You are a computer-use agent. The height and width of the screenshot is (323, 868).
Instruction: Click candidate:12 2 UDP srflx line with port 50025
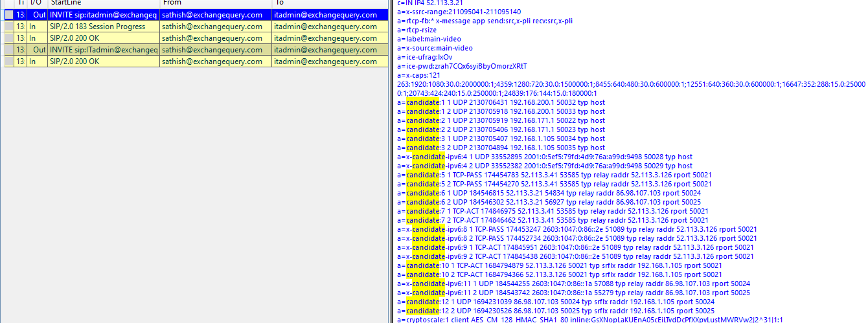pyautogui.click(x=556, y=311)
